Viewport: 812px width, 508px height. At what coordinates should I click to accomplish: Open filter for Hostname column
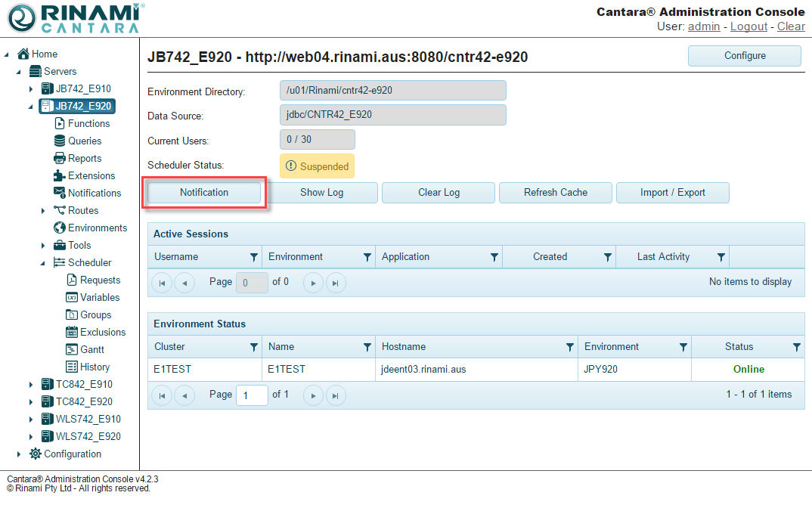pos(570,347)
